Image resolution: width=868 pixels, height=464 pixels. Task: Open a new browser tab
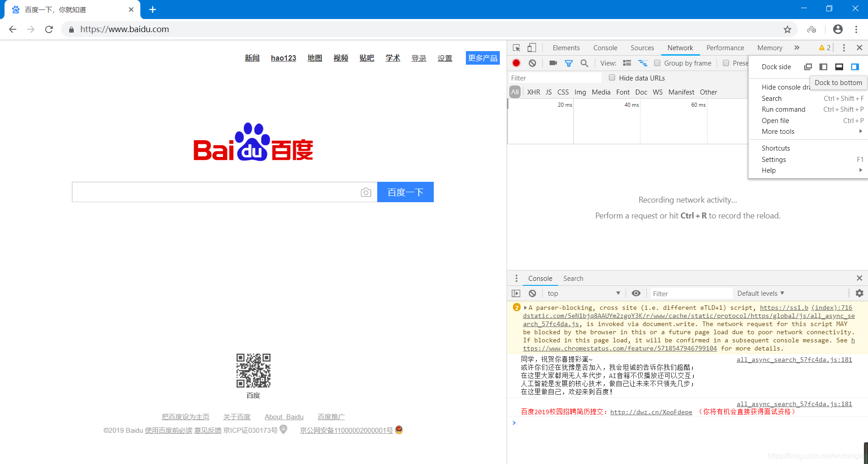click(x=152, y=9)
